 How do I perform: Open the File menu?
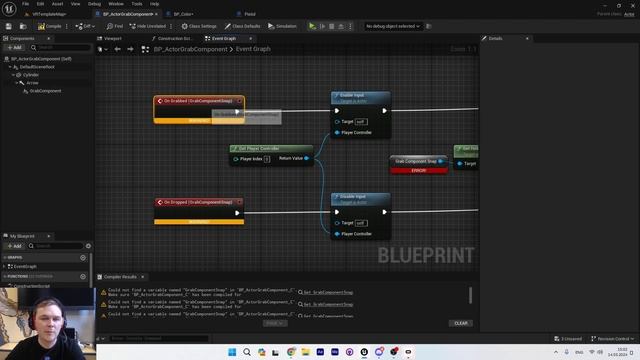tap(25, 4)
